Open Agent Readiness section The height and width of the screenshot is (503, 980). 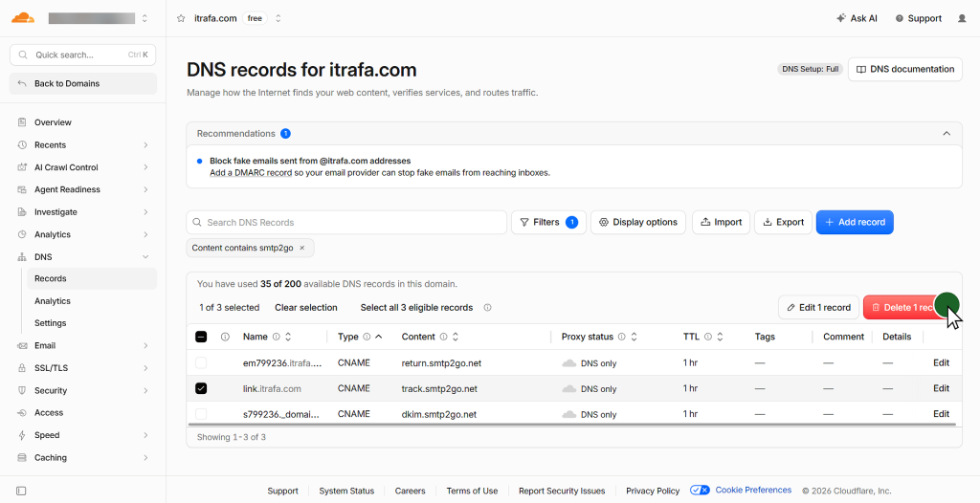click(x=67, y=189)
